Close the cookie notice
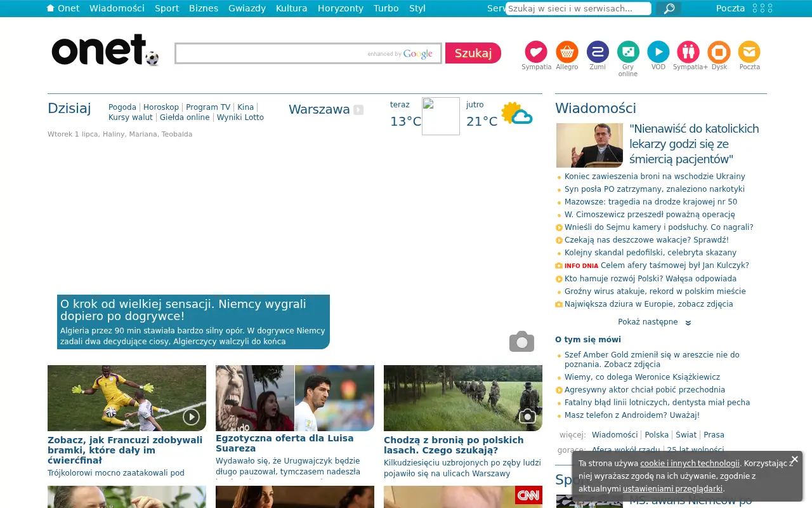This screenshot has width=812, height=508. click(794, 459)
